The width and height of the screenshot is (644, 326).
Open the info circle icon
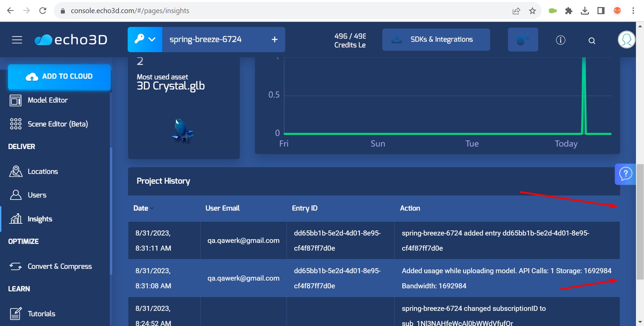click(560, 40)
